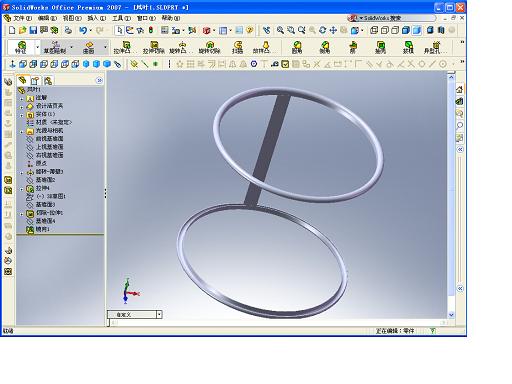Toggle Shadows in Shaded Mode

(430, 30)
